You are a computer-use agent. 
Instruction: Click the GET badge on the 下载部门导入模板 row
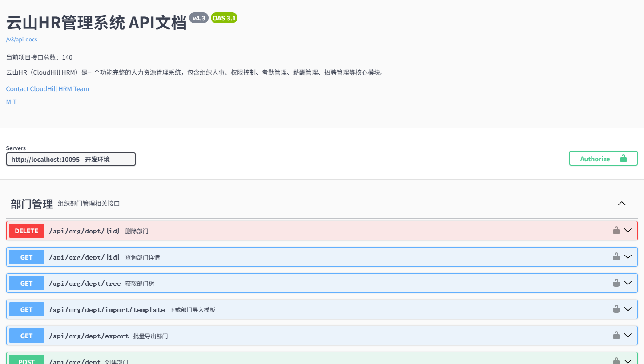pos(27,309)
